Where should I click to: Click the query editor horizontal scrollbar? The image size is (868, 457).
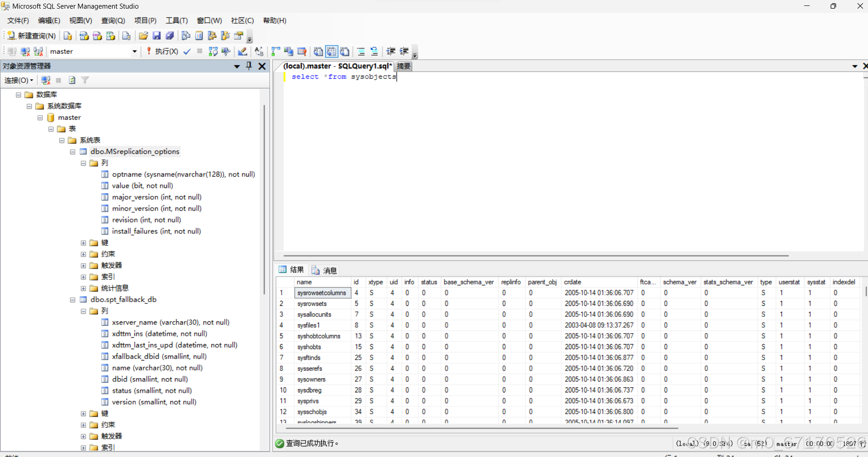536,256
